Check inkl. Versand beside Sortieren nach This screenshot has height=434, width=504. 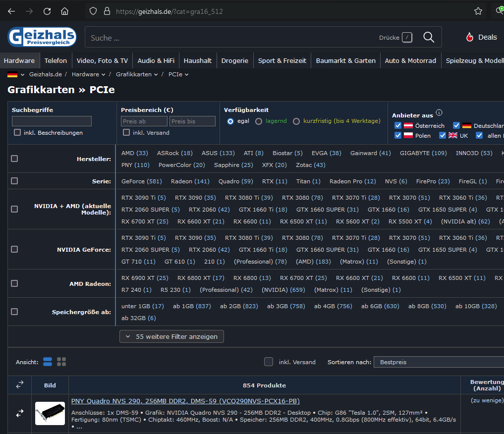(269, 362)
